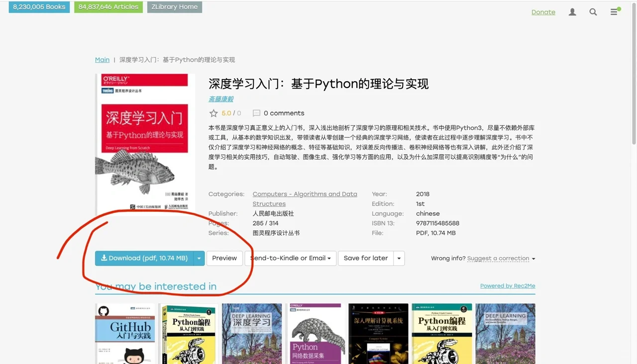This screenshot has width=637, height=364.
Task: Click the comments speech bubble icon
Action: tap(257, 113)
